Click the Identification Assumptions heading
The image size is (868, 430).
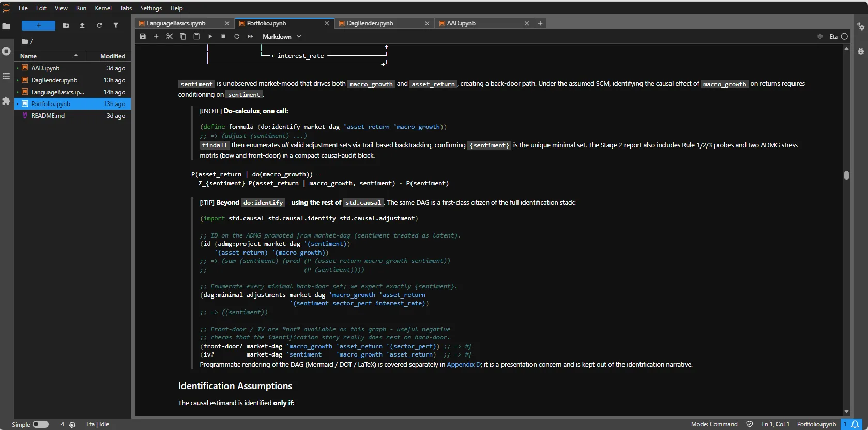click(235, 386)
